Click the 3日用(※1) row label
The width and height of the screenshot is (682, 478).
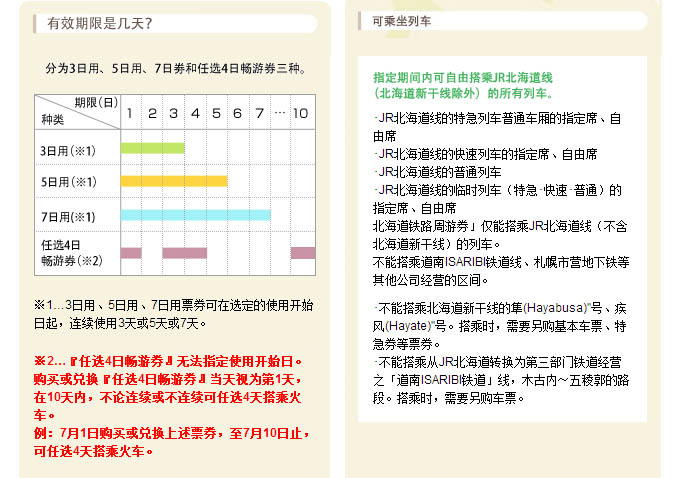pos(68,151)
